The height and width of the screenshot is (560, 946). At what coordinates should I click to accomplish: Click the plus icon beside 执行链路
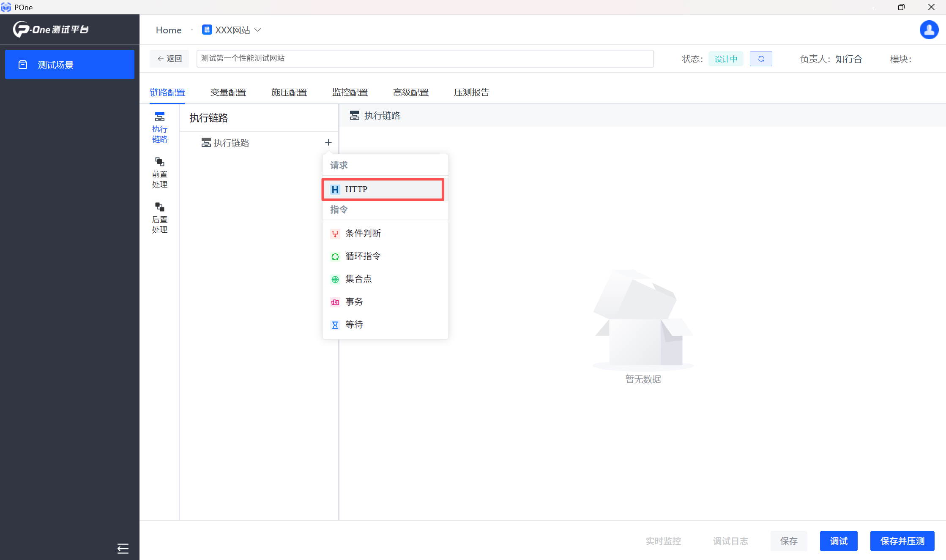pos(328,143)
